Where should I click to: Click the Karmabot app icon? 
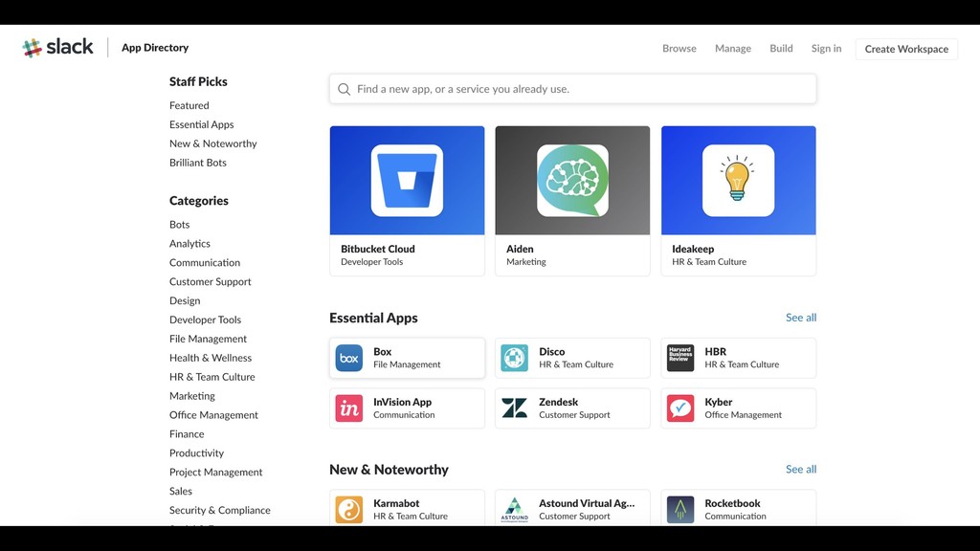click(348, 510)
